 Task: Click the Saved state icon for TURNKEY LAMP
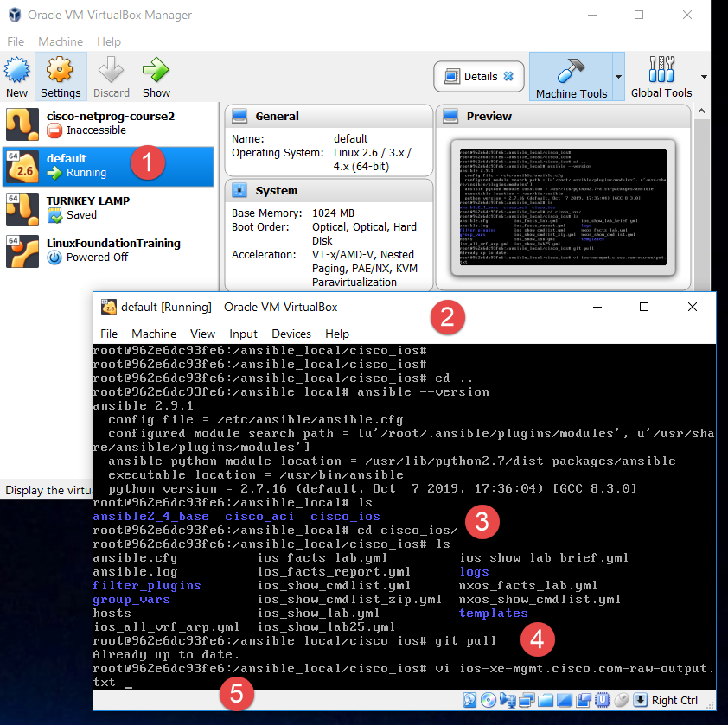[x=54, y=215]
